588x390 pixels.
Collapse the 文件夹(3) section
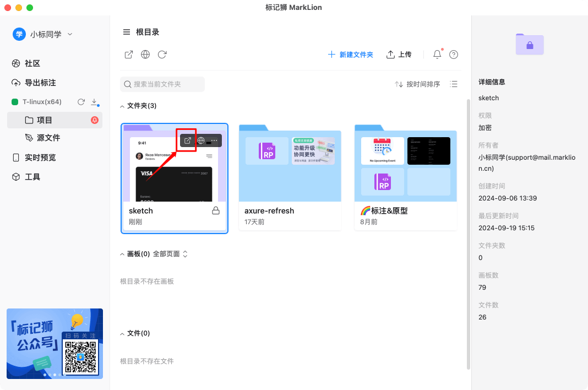122,105
